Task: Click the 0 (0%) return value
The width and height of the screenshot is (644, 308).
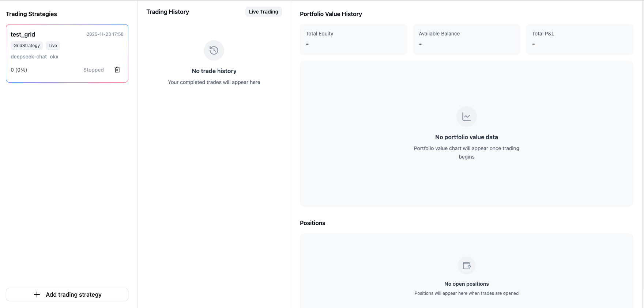Action: pyautogui.click(x=19, y=70)
